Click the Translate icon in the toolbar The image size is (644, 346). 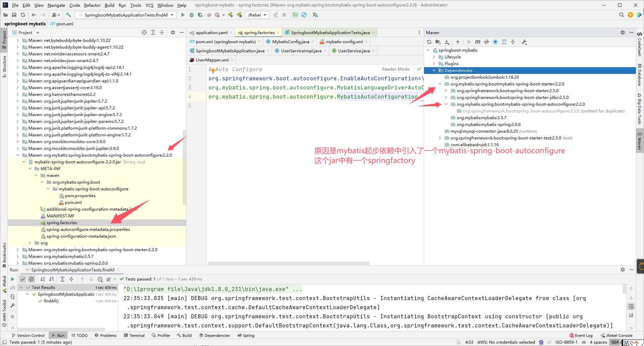click(315, 15)
